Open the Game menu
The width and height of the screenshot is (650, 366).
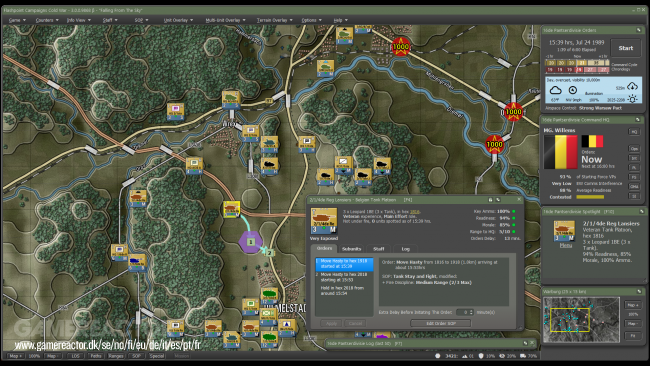(x=17, y=20)
